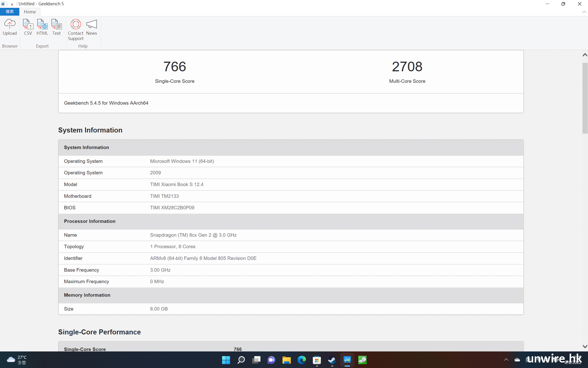Open Microsoft Edge from the taskbar
This screenshot has height=368, width=588.
302,360
